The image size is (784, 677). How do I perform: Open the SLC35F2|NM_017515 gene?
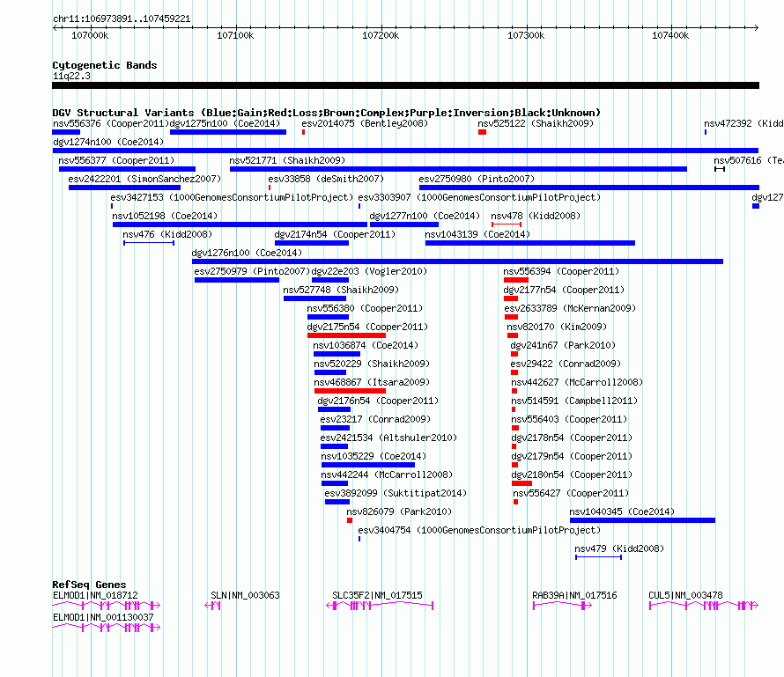(x=377, y=595)
